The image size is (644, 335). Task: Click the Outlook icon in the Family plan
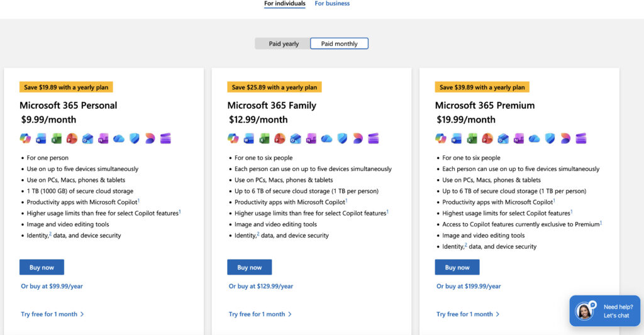click(x=296, y=138)
